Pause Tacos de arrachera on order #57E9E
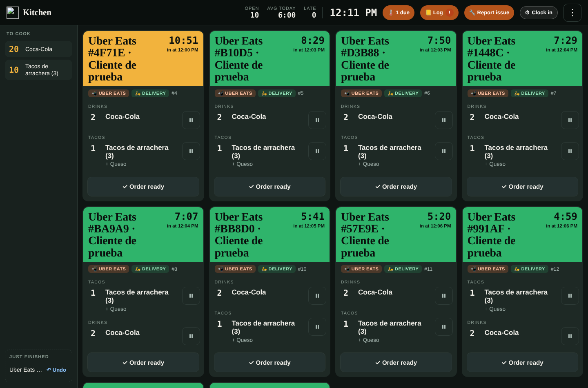This screenshot has width=588, height=388. [x=444, y=327]
